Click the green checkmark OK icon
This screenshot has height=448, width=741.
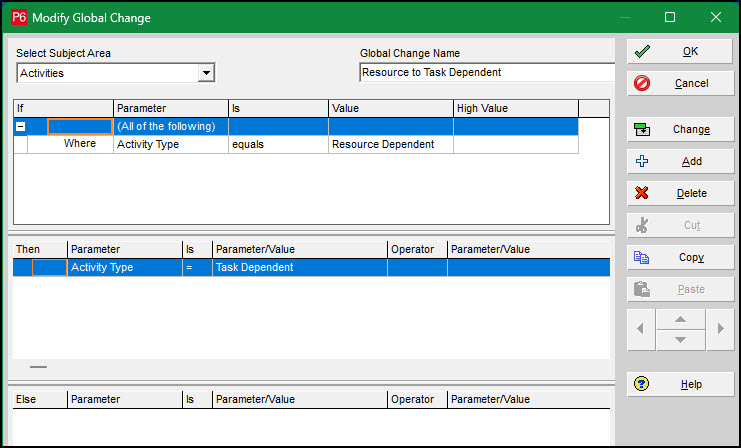642,52
